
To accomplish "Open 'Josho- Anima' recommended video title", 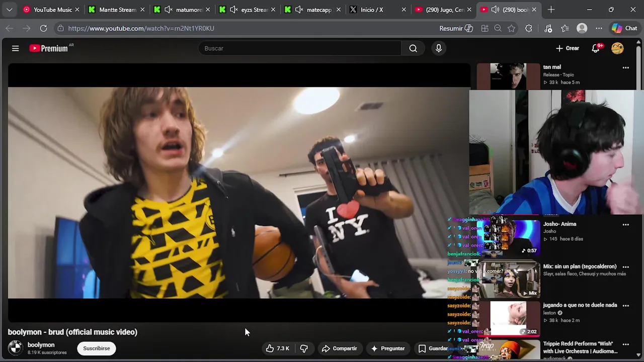I will click(x=560, y=224).
